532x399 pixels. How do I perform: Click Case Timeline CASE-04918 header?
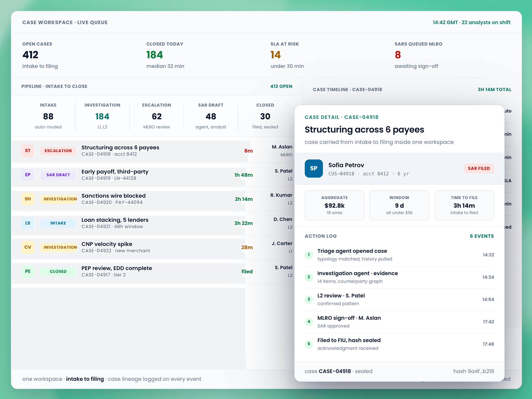coord(347,89)
